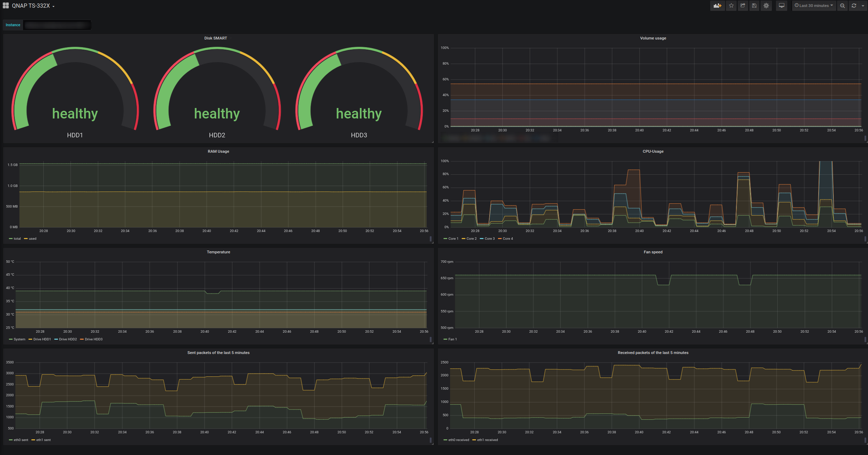Click the Instance variable label
The height and width of the screenshot is (455, 868).
click(x=13, y=25)
